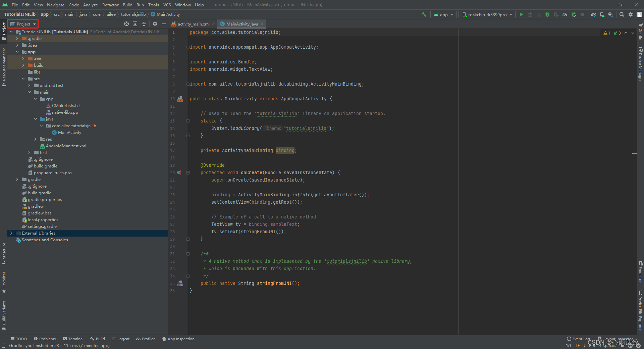Click the Make Project hammer icon
This screenshot has width=644, height=349.
pos(424,14)
